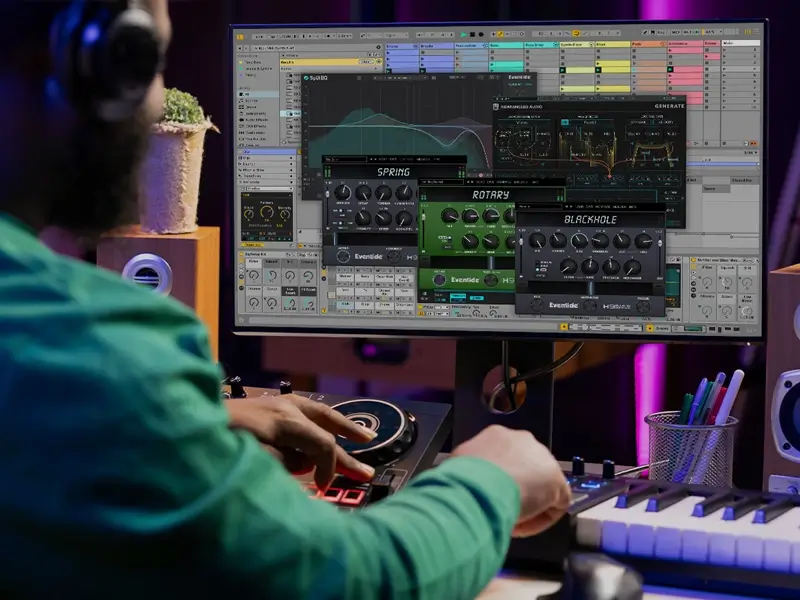The width and height of the screenshot is (800, 600).
Task: Click the Blackhole Freeze button
Action: [x=643, y=306]
